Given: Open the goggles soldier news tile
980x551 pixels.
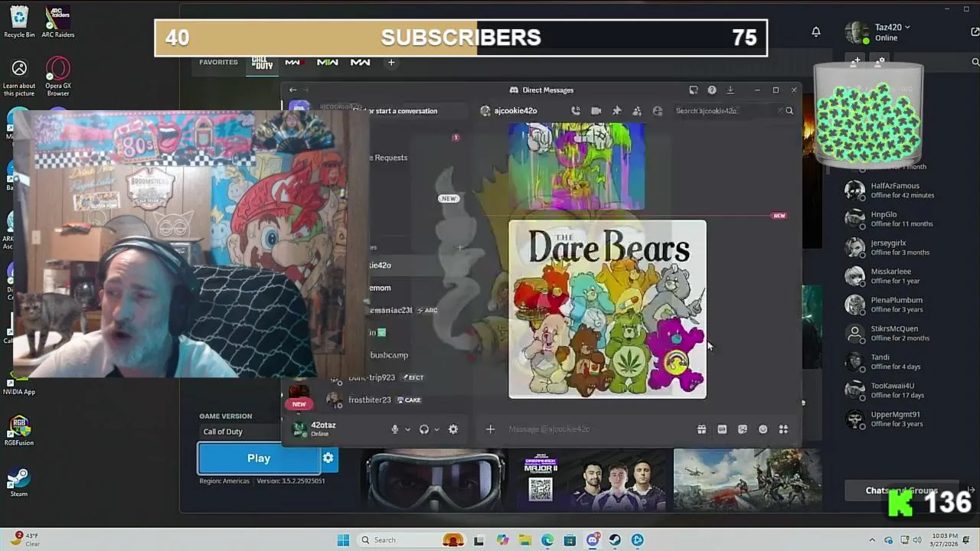Looking at the screenshot, I should (x=433, y=480).
